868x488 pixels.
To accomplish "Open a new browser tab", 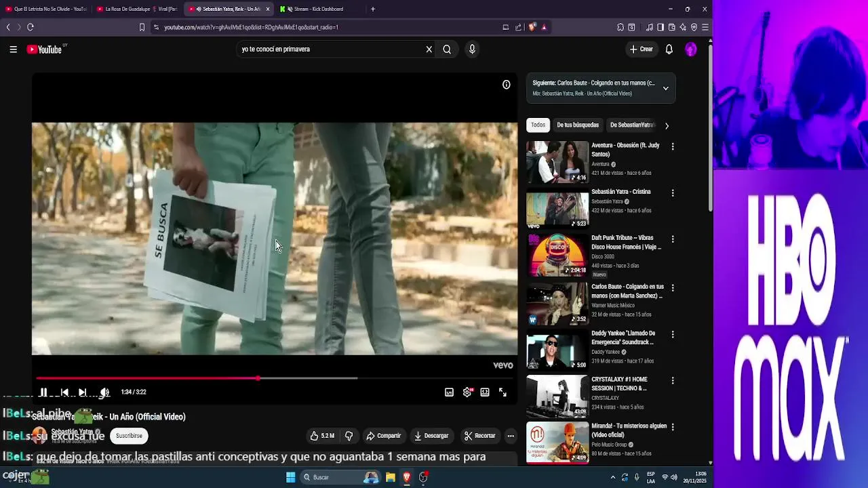I will tap(372, 9).
